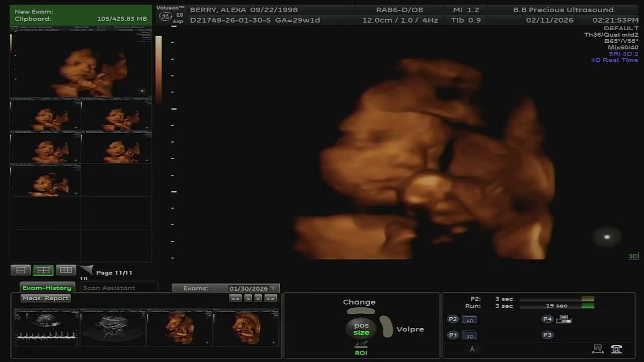The width and height of the screenshot is (644, 362).
Task: Click the 3D icon beside P1
Action: tap(469, 335)
